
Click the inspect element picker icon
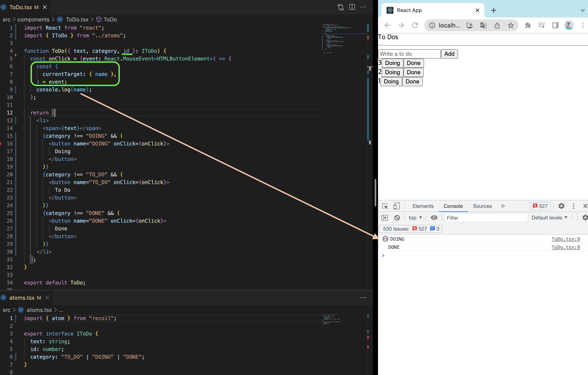coord(385,206)
